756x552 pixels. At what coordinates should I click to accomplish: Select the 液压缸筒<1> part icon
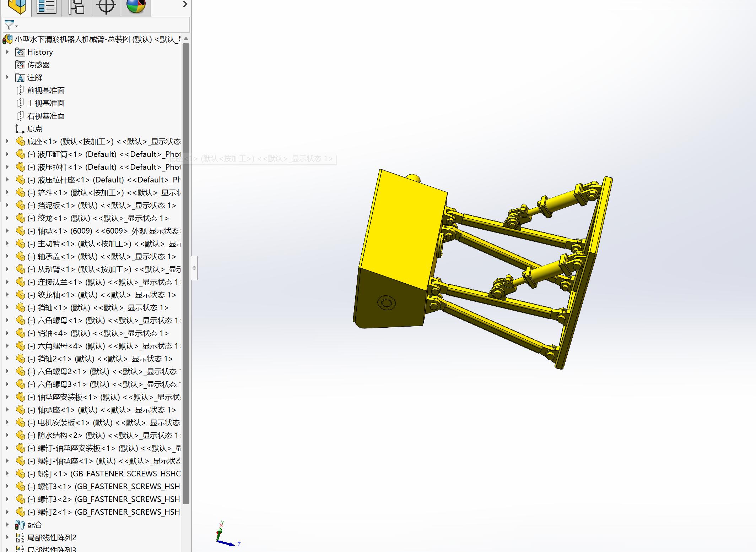coord(20,154)
